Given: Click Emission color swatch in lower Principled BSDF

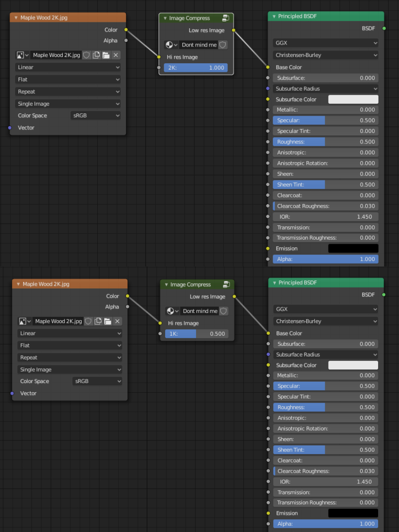Looking at the screenshot, I should 353,513.
